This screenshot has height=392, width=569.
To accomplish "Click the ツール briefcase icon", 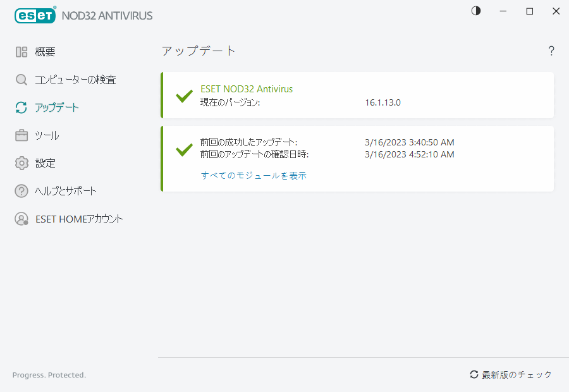I will tap(21, 135).
